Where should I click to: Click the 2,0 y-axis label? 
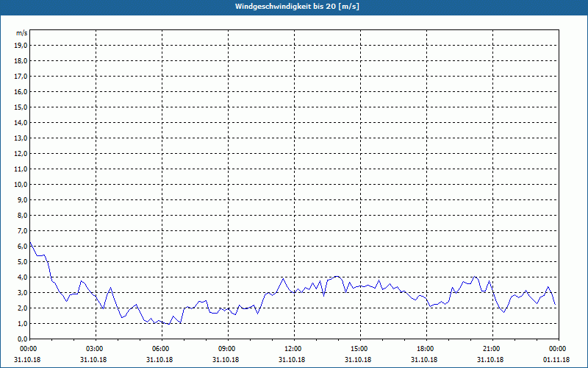pos(22,308)
